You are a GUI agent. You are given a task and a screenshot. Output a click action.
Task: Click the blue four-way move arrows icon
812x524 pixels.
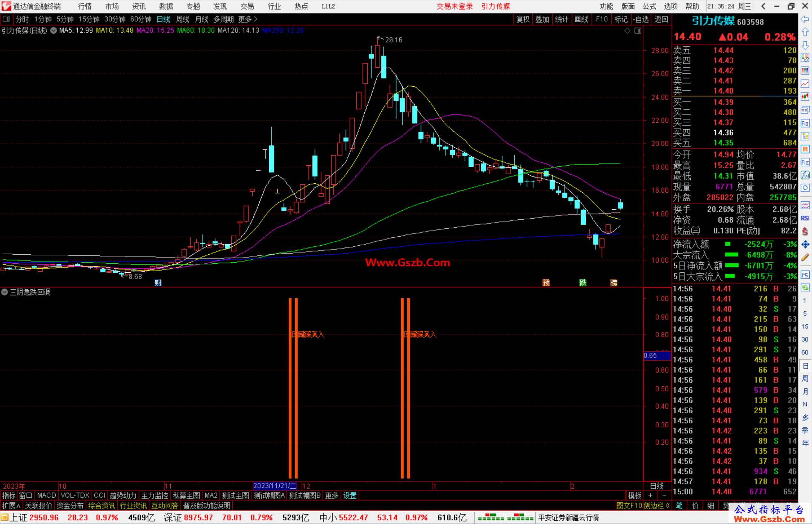coord(805,245)
